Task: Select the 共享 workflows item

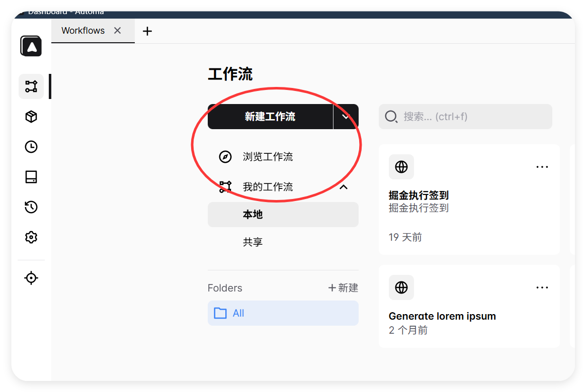Action: (283, 242)
